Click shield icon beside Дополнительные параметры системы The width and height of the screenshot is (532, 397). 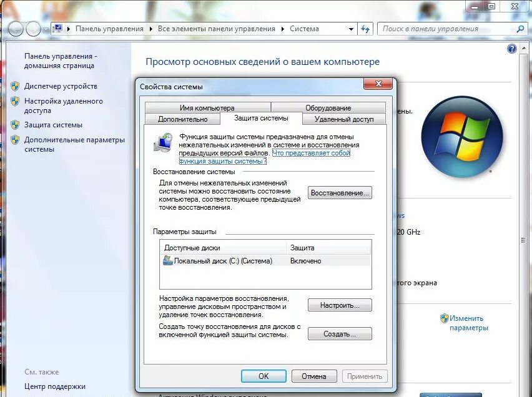15,140
